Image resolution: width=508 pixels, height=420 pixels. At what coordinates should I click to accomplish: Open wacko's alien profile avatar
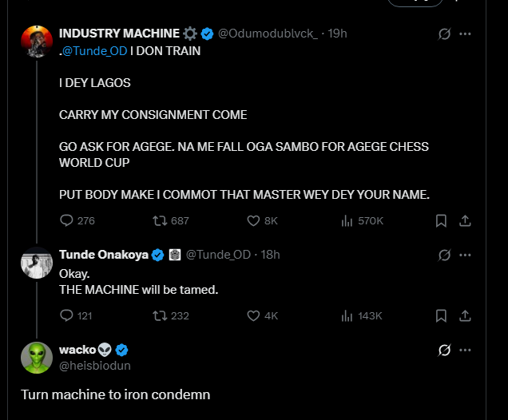tap(36, 357)
